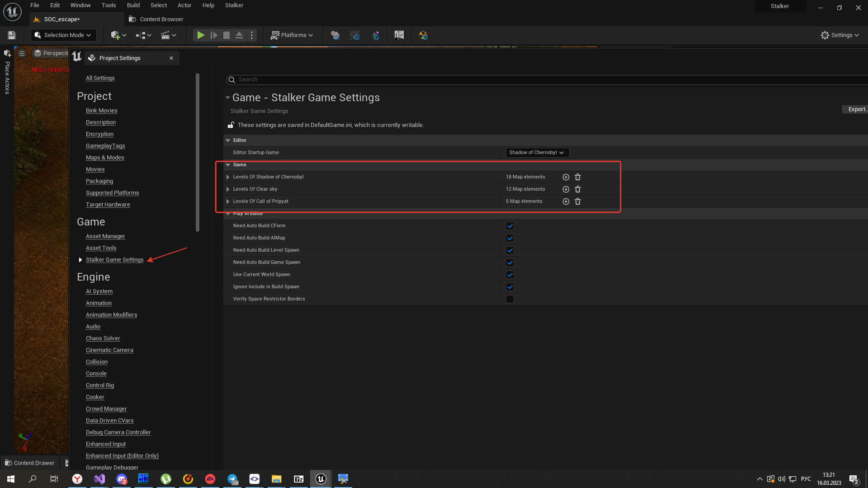The image size is (868, 488).
Task: Open the Collision engine settings
Action: click(97, 362)
